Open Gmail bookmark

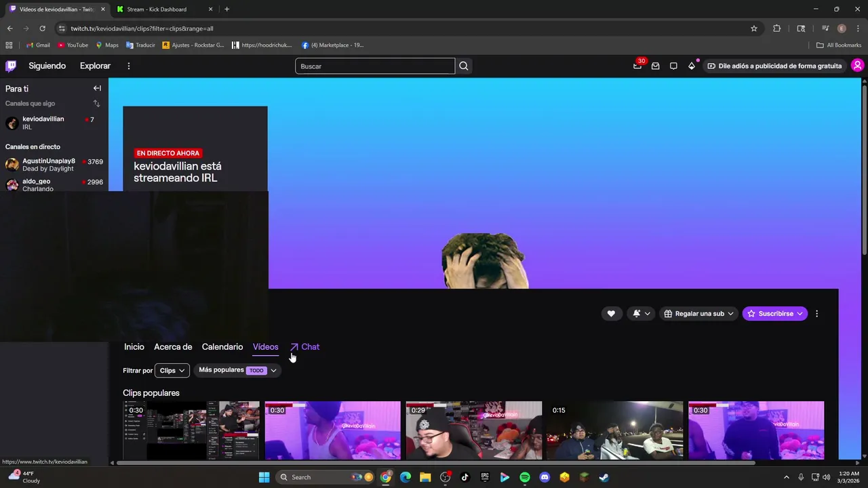[x=38, y=45]
